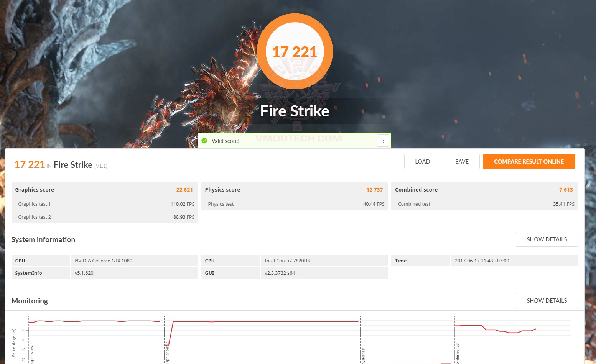Click the orange 3DMark score badge
This screenshot has width=596, height=364.
pyautogui.click(x=295, y=51)
